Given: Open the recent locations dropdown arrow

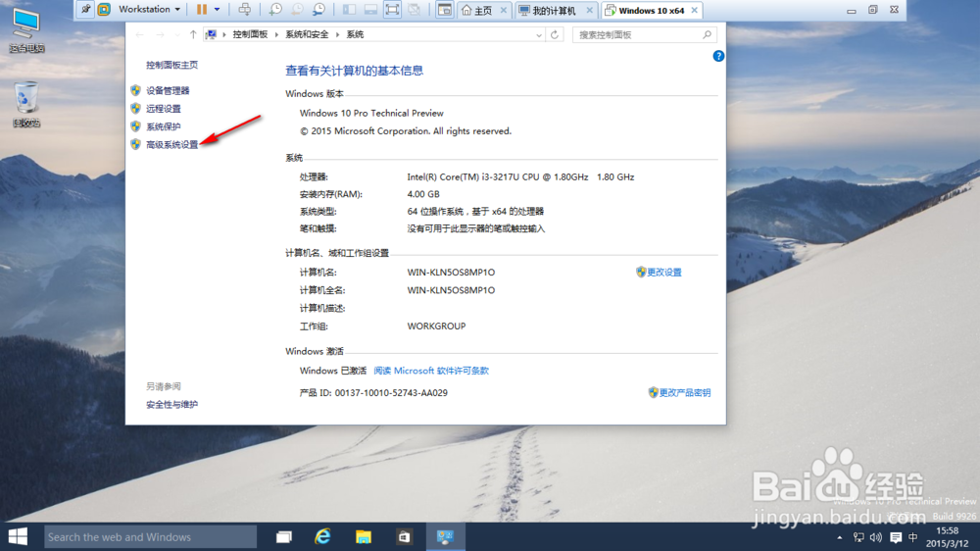Looking at the screenshot, I should tap(176, 35).
